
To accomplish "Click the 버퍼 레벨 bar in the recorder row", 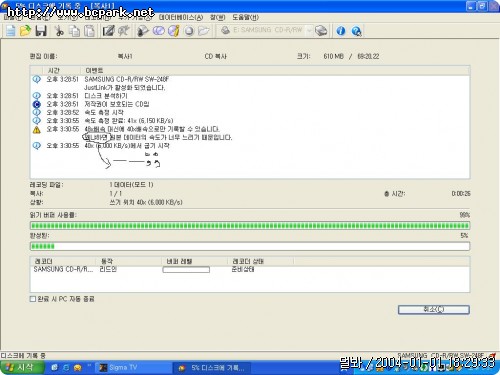I will coord(186,269).
